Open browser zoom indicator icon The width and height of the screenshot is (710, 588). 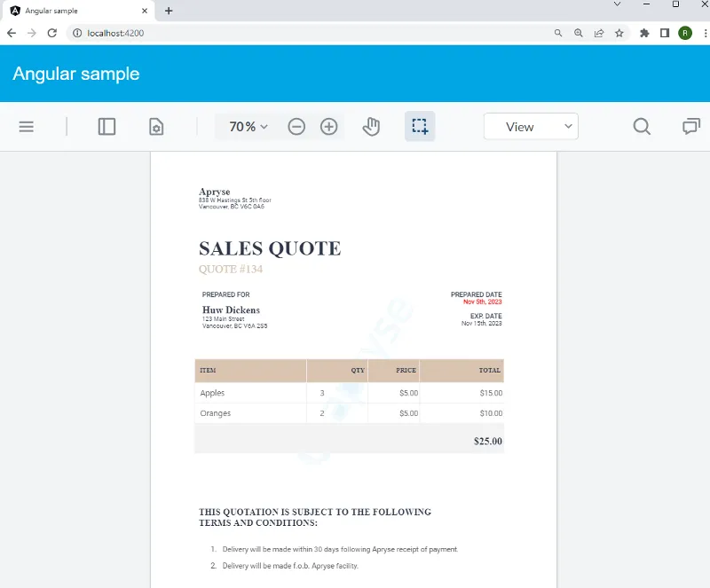coord(579,33)
